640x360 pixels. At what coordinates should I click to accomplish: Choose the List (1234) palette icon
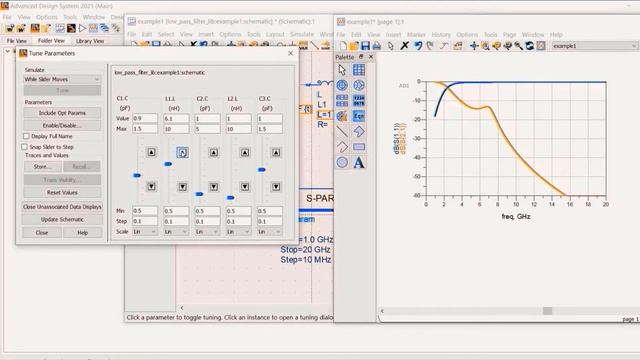click(x=359, y=100)
